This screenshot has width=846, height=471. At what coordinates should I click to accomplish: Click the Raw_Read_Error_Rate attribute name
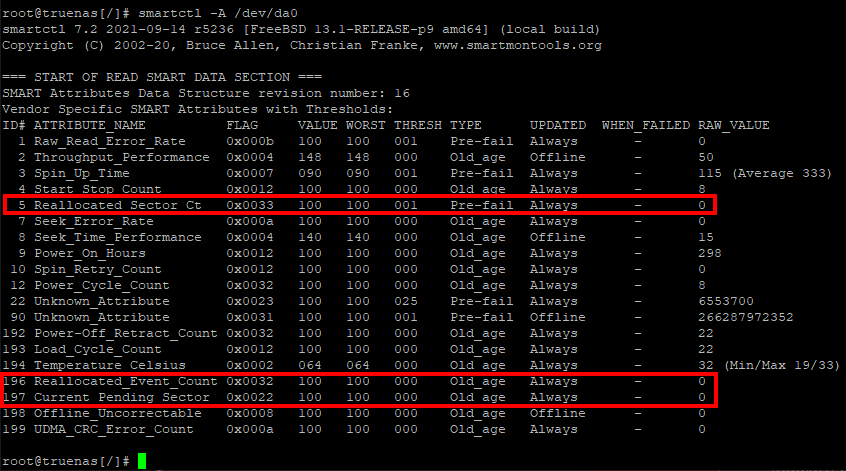[x=110, y=141]
